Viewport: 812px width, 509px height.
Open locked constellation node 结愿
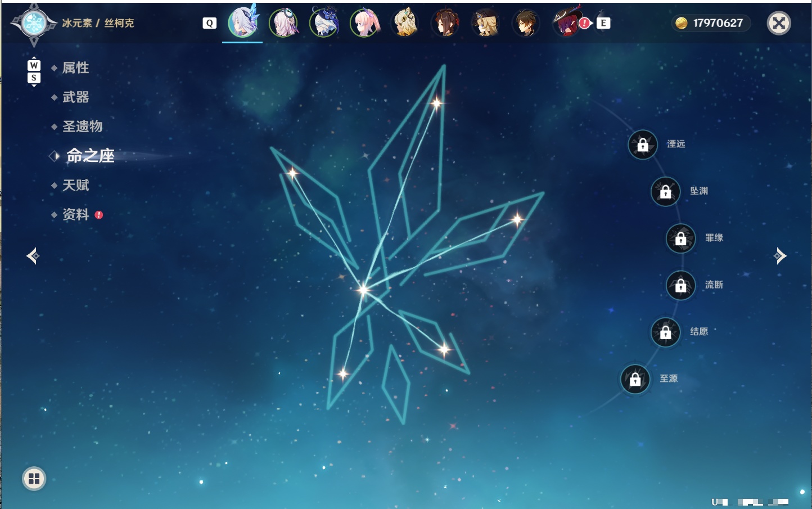666,332
